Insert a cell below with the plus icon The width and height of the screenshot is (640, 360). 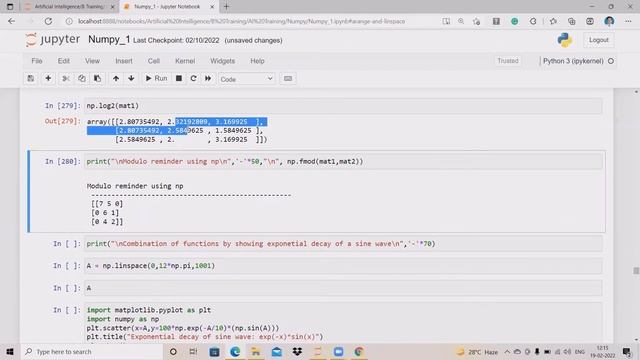(48, 78)
